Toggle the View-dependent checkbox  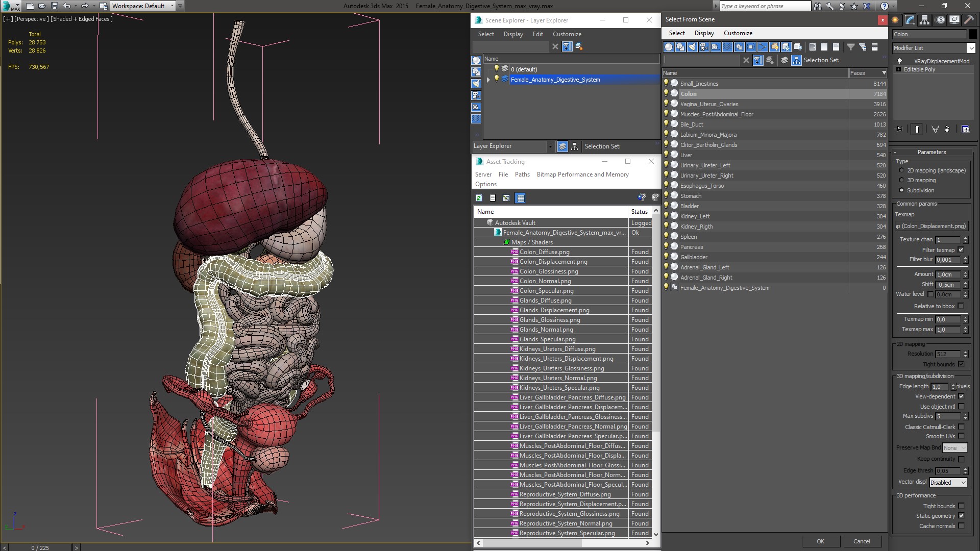tap(961, 396)
